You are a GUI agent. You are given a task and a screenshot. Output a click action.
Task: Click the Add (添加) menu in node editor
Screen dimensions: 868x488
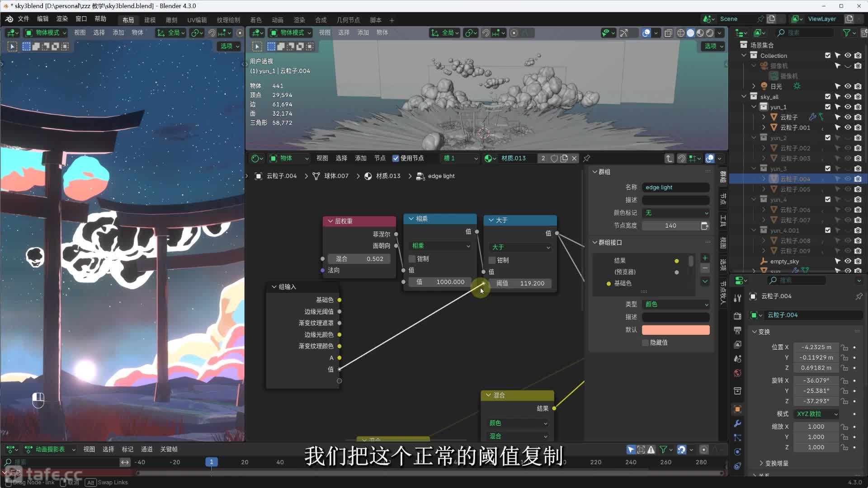360,158
